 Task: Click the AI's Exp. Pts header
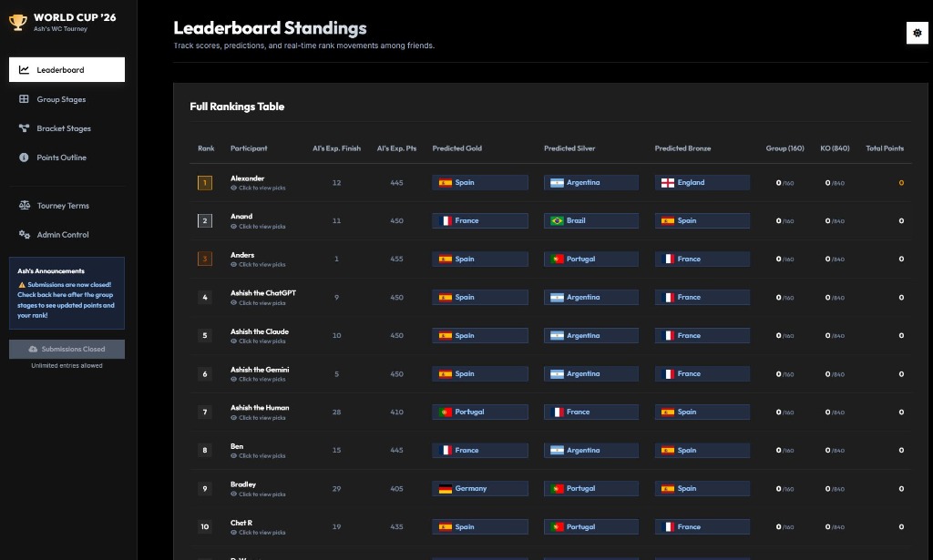coord(397,148)
